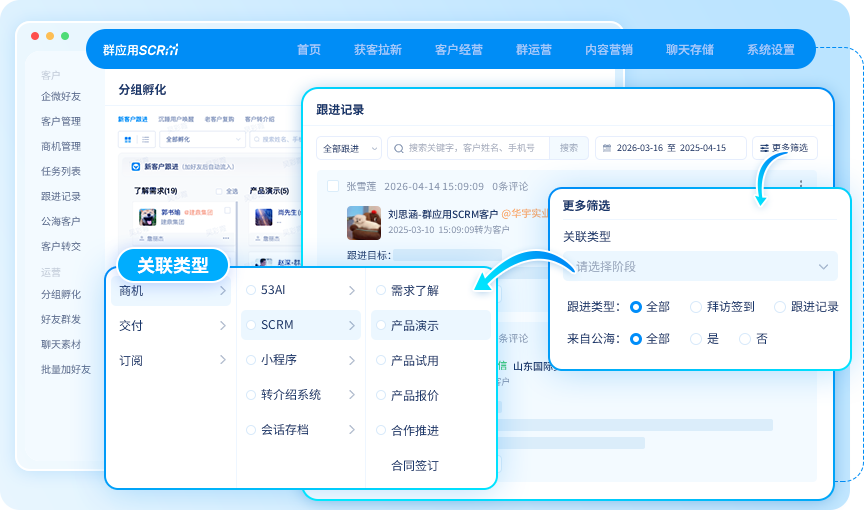This screenshot has width=864, height=510.
Task: Expand the 小程序 submenu chevron
Action: 352,360
